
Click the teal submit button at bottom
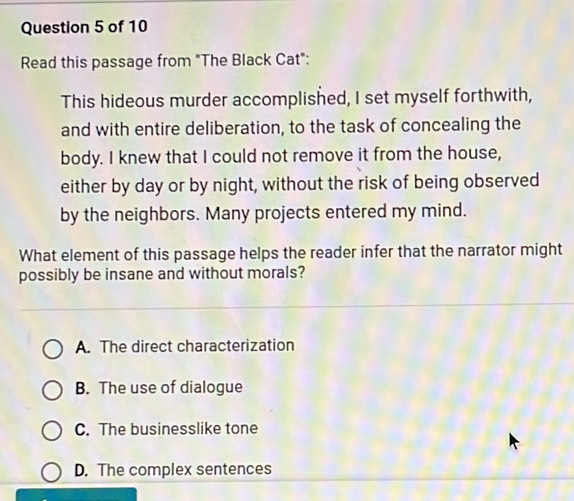[x=76, y=494]
